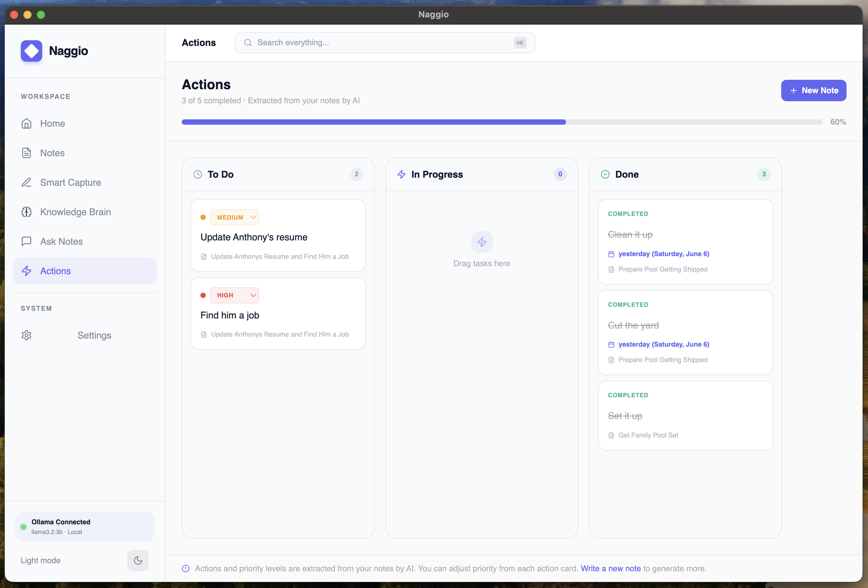
Task: Click the Drag tasks here placeholder text
Action: point(482,263)
